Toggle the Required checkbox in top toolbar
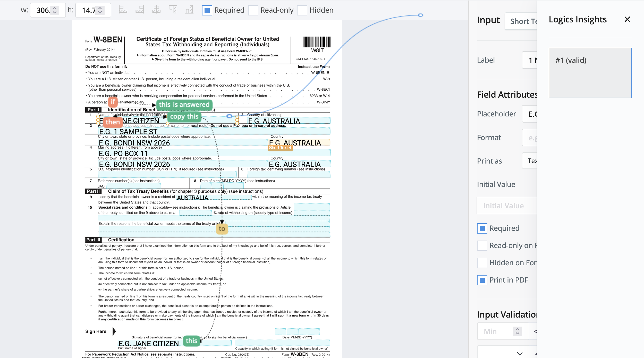 207,10
